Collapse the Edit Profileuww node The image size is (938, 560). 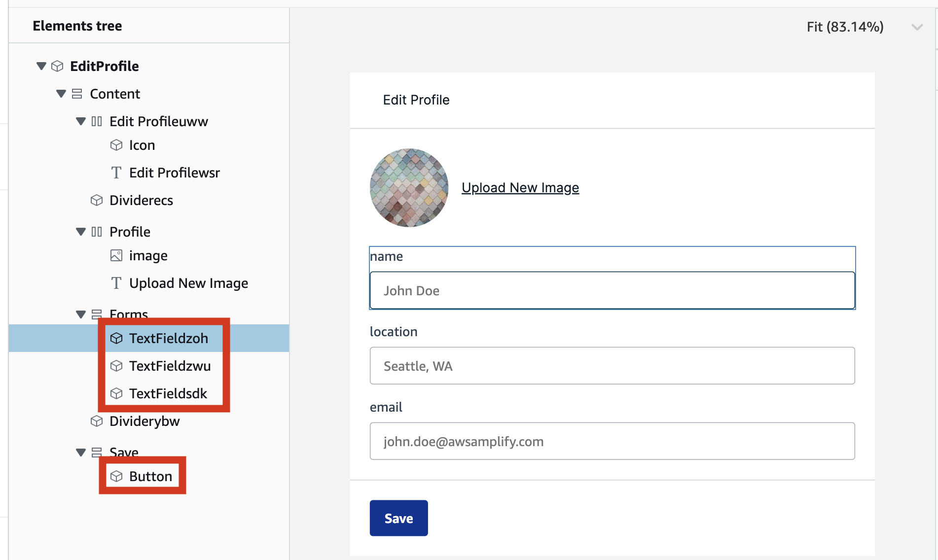click(x=81, y=121)
